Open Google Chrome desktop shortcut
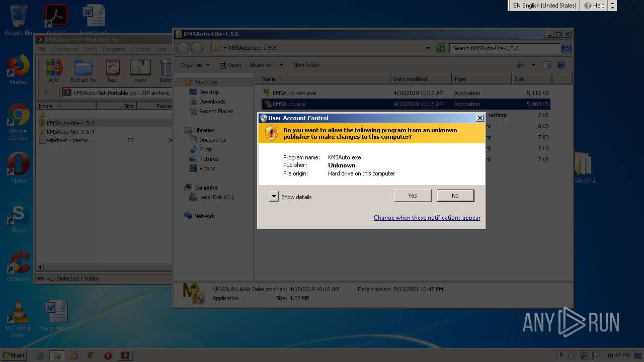The height and width of the screenshot is (362, 644). click(x=18, y=122)
